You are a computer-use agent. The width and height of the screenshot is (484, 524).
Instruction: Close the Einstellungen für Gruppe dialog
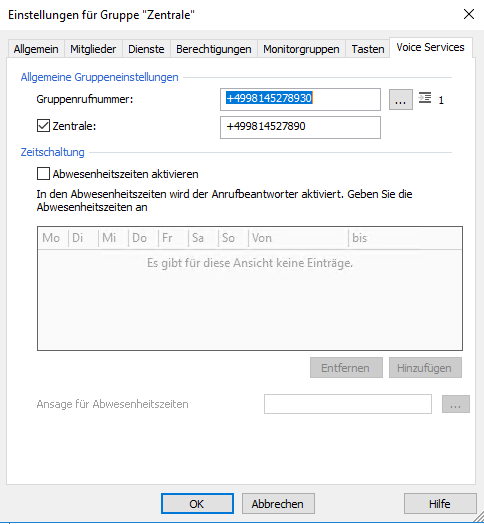click(x=469, y=14)
